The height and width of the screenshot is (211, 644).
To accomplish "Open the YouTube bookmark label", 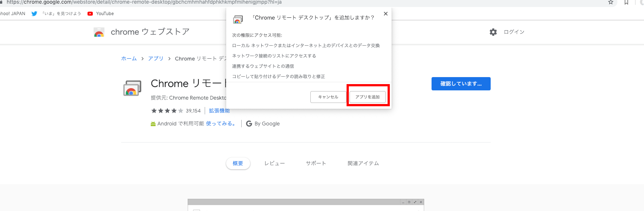I will coord(105,14).
